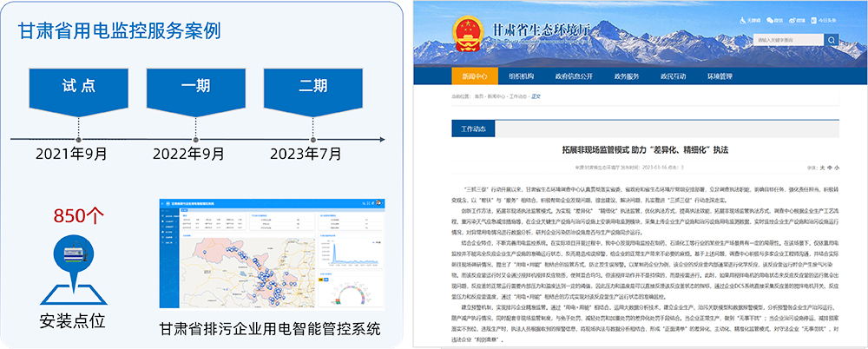
Task: Click the 2022年9月 timeline date
Action: (x=188, y=154)
